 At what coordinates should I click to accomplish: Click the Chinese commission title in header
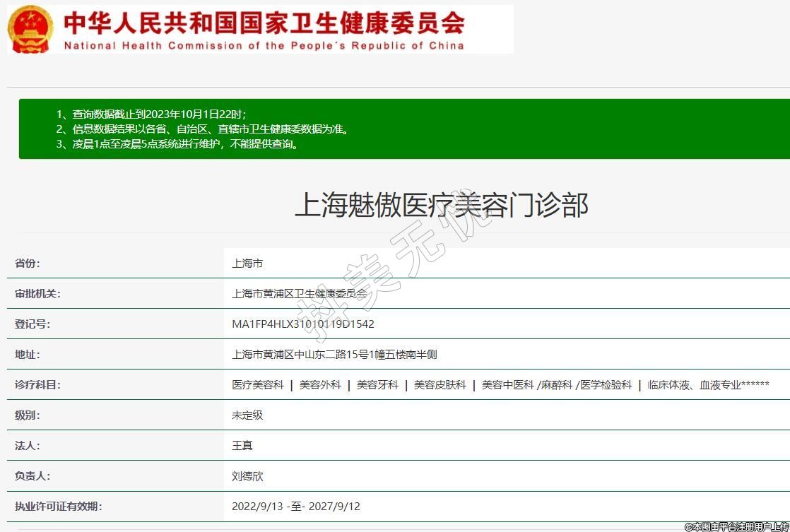point(264,22)
